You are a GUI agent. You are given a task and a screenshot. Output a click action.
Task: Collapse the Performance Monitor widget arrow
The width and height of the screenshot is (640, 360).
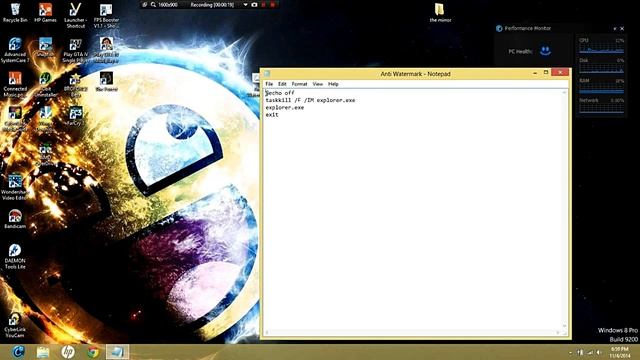point(615,29)
